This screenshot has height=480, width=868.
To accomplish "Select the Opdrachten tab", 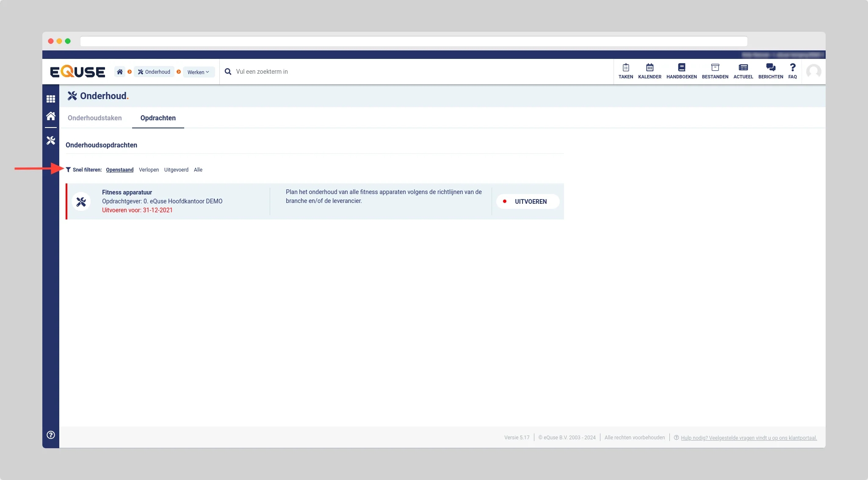I will [x=158, y=118].
